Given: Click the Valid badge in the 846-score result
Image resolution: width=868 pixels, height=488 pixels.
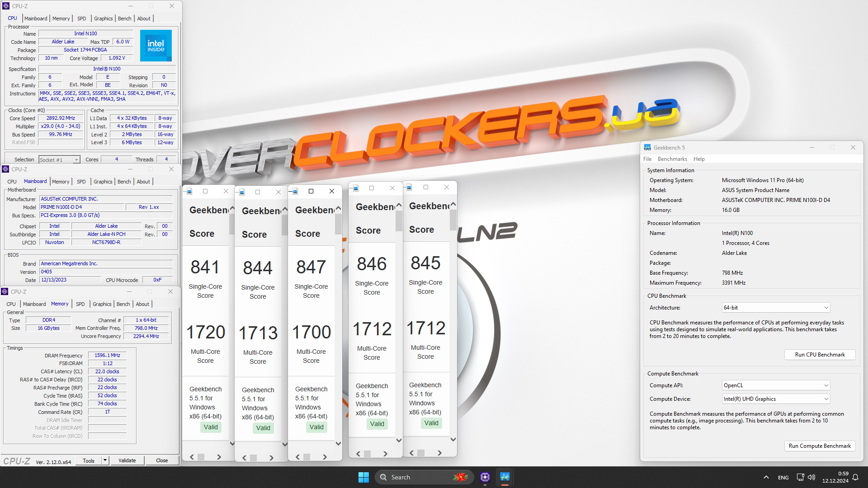Looking at the screenshot, I should [377, 424].
